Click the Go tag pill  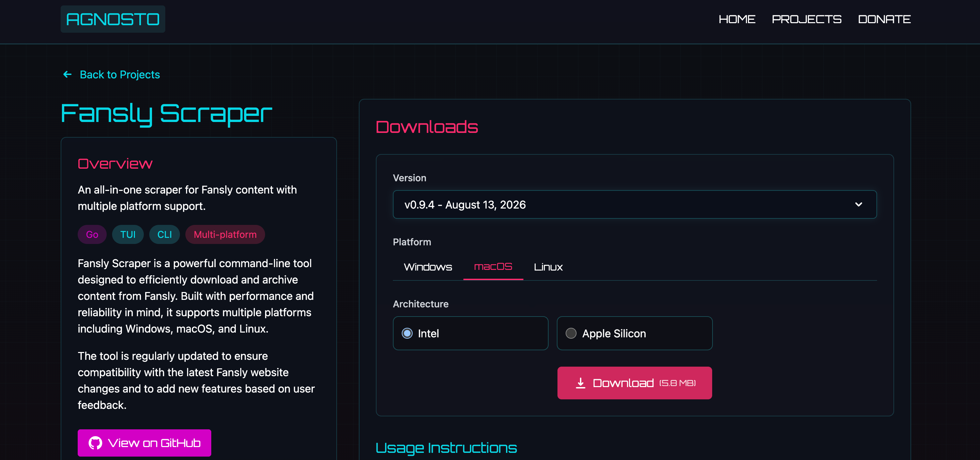coord(92,234)
